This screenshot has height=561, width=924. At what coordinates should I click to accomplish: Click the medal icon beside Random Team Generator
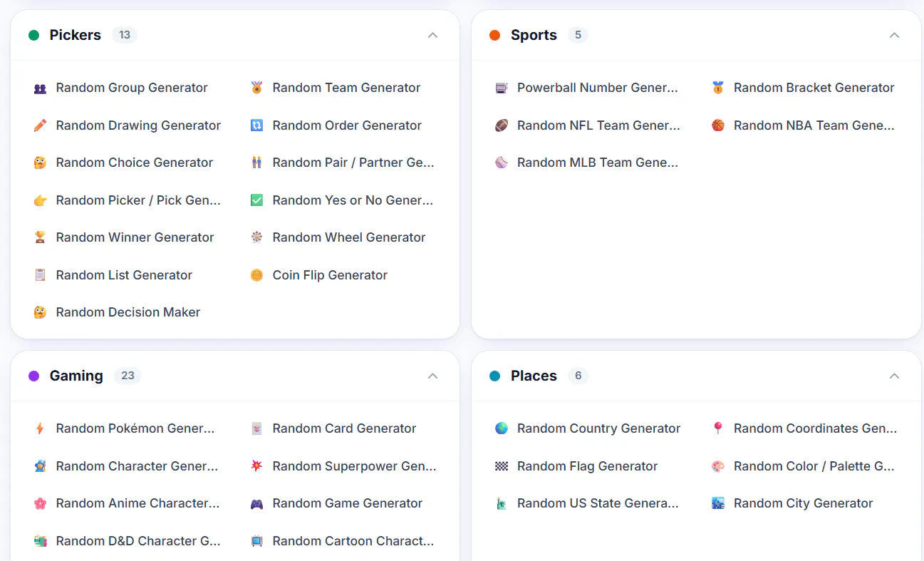tap(256, 88)
